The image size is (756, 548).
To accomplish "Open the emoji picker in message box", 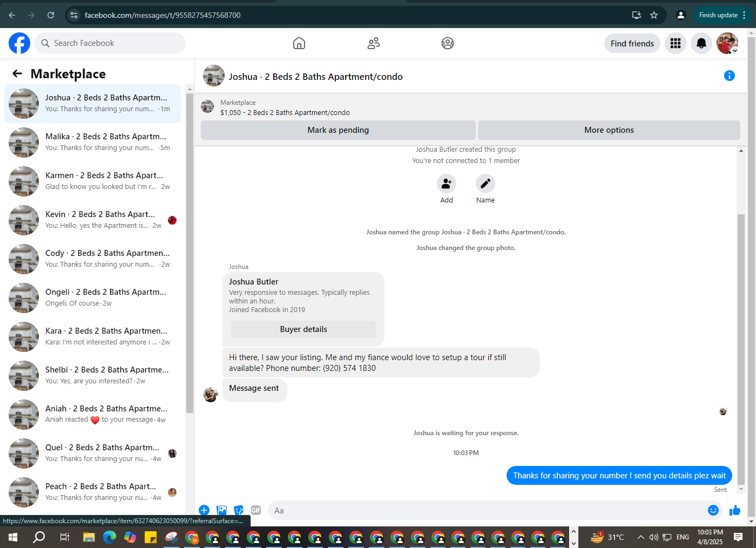I will click(x=713, y=510).
